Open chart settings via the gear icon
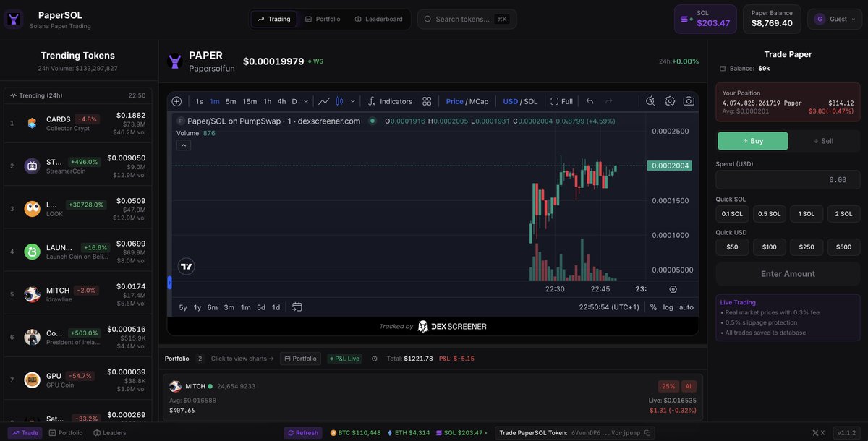Screen dimensions: 868x441 coord(670,100)
